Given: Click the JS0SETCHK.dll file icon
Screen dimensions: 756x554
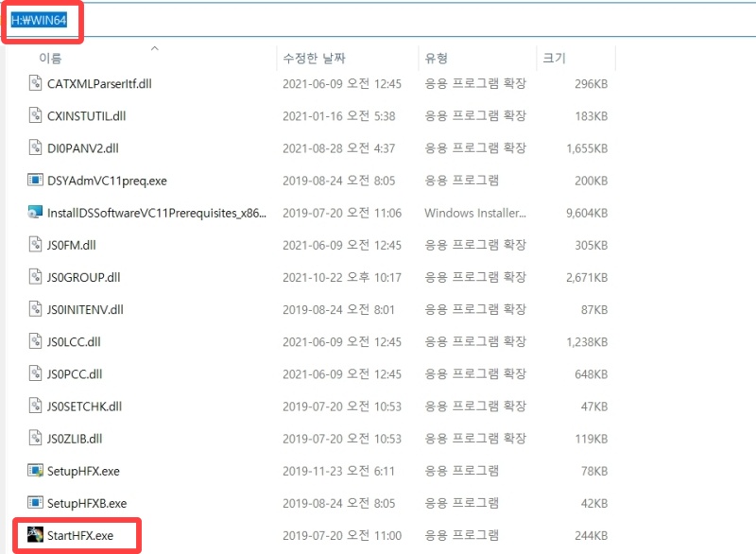Looking at the screenshot, I should point(35,406).
